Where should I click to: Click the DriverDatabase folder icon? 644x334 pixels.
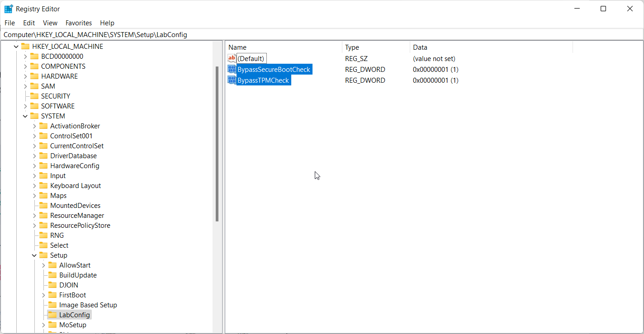(43, 155)
